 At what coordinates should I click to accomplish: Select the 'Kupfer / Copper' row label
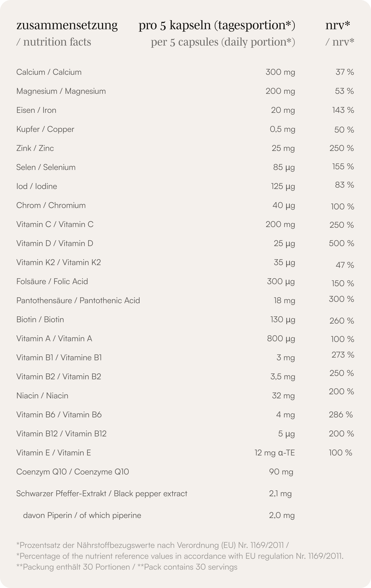pos(45,129)
